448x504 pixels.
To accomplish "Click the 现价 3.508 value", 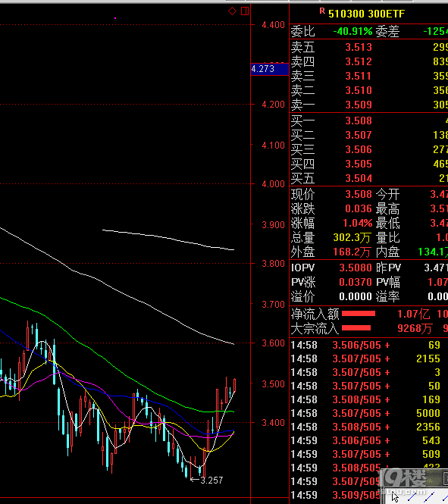I will click(359, 194).
